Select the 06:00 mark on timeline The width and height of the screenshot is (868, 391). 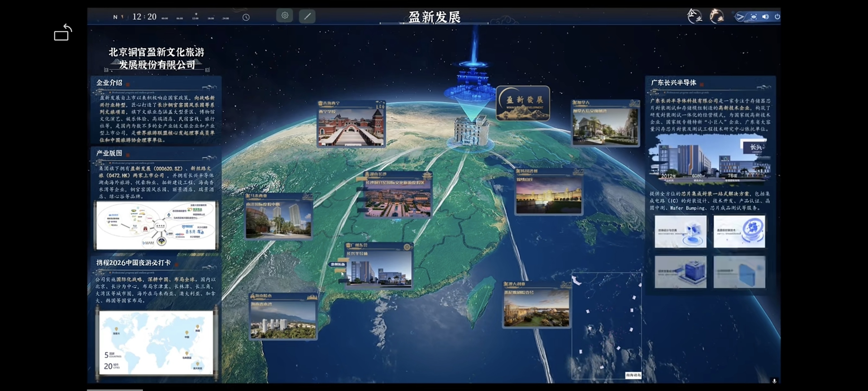click(179, 18)
